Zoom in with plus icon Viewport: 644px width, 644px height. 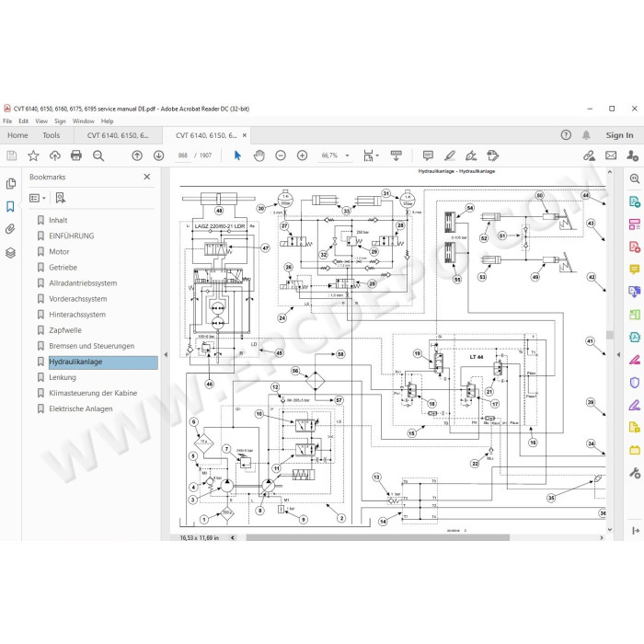point(303,155)
